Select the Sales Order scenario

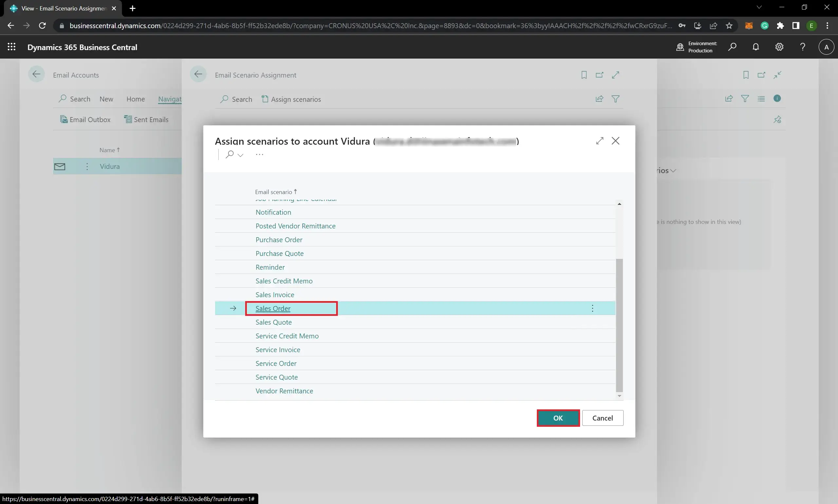(x=273, y=308)
